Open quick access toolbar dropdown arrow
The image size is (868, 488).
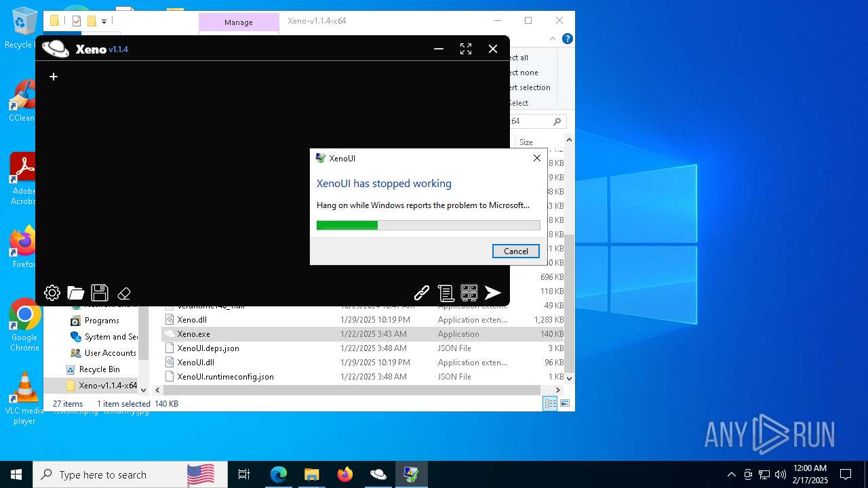click(x=104, y=22)
